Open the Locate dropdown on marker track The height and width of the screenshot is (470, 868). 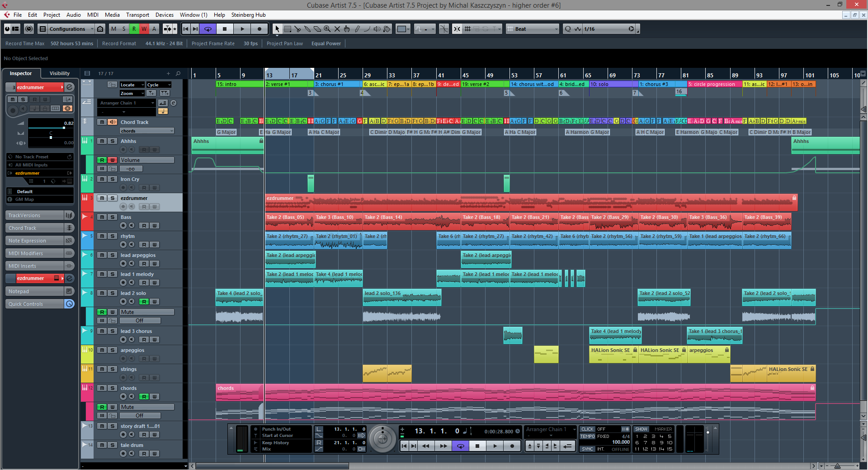point(132,85)
